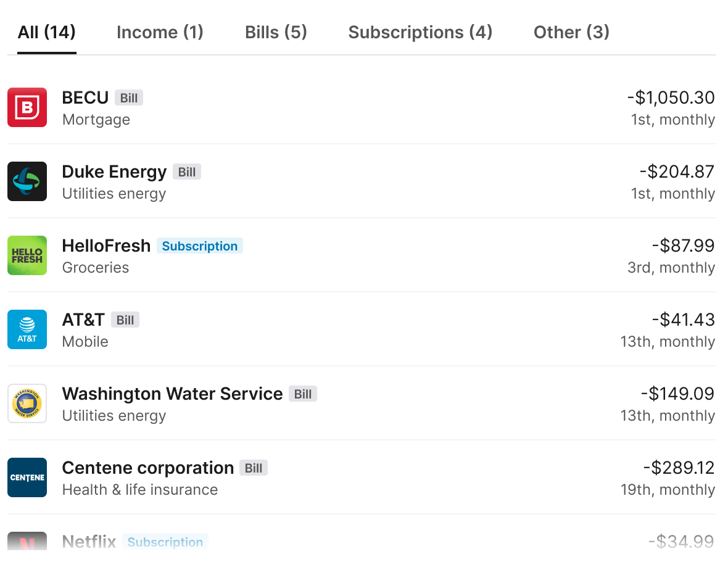The width and height of the screenshot is (728, 570).
Task: Select the All (14) tab
Action: 46,32
